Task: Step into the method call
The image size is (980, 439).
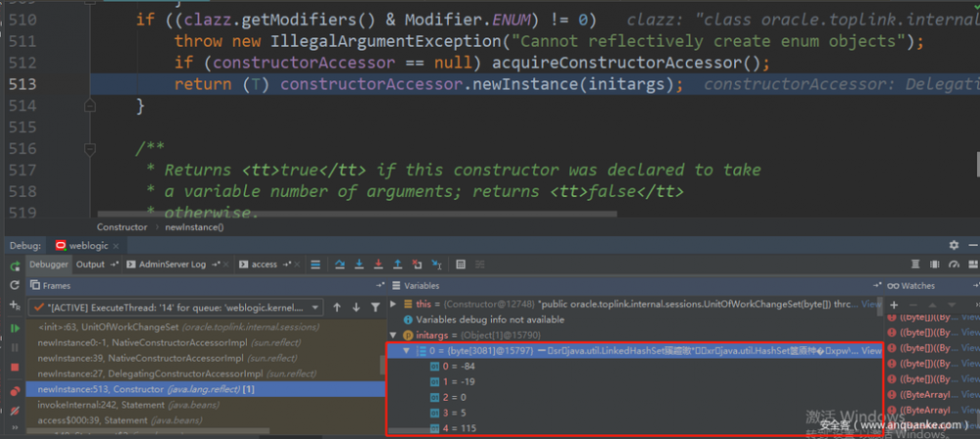Action: [359, 265]
